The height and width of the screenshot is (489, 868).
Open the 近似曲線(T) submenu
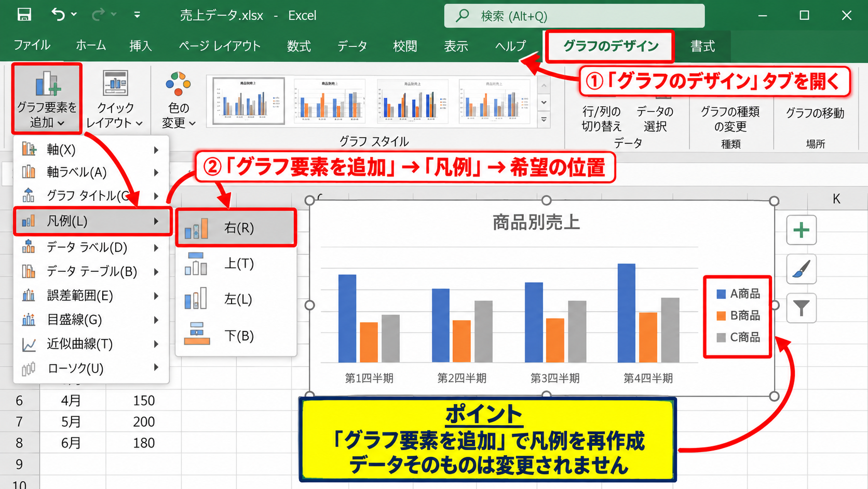click(91, 344)
